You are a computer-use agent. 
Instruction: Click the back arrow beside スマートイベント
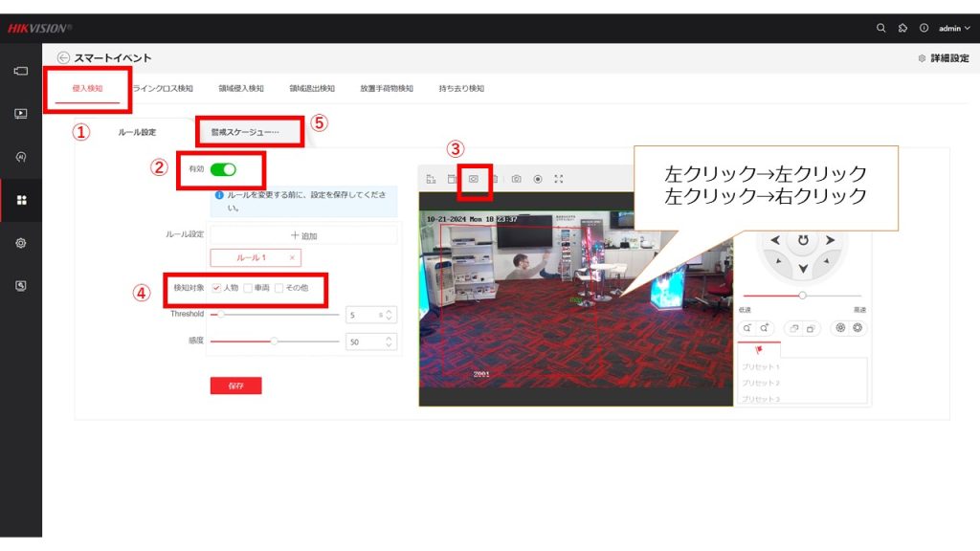63,58
